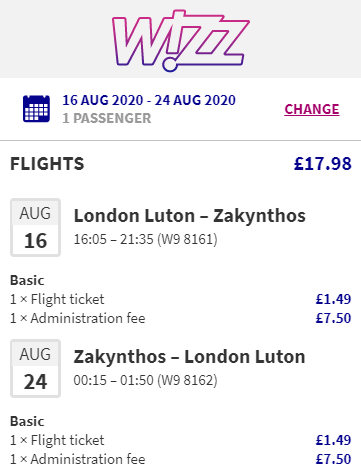This screenshot has width=361, height=475.
Task: Click the London Luton – Zakynthos route title
Action: [x=190, y=216]
